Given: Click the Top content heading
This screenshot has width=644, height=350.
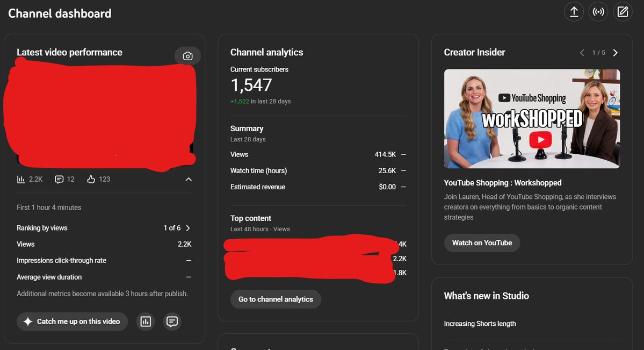Looking at the screenshot, I should 250,218.
